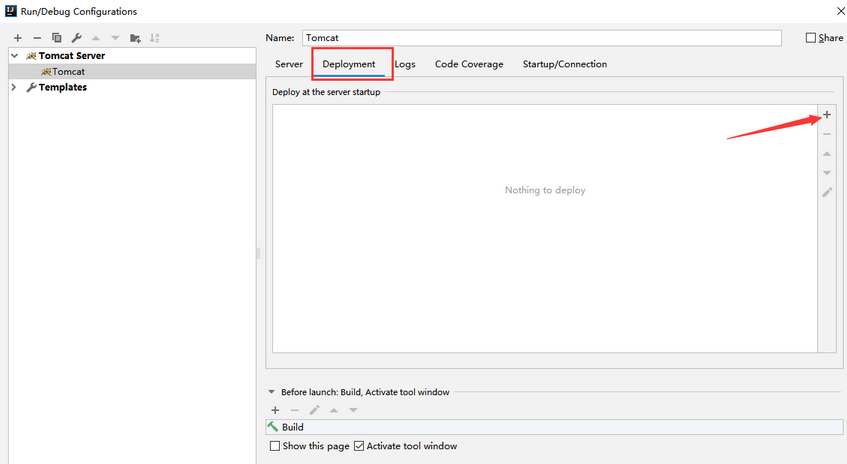Add a before launch task

point(275,410)
